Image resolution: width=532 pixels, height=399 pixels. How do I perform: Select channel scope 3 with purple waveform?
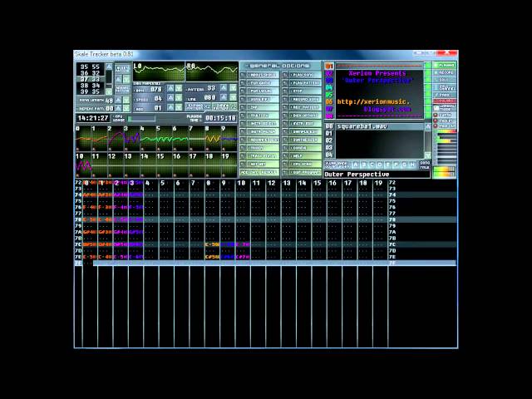(132, 139)
